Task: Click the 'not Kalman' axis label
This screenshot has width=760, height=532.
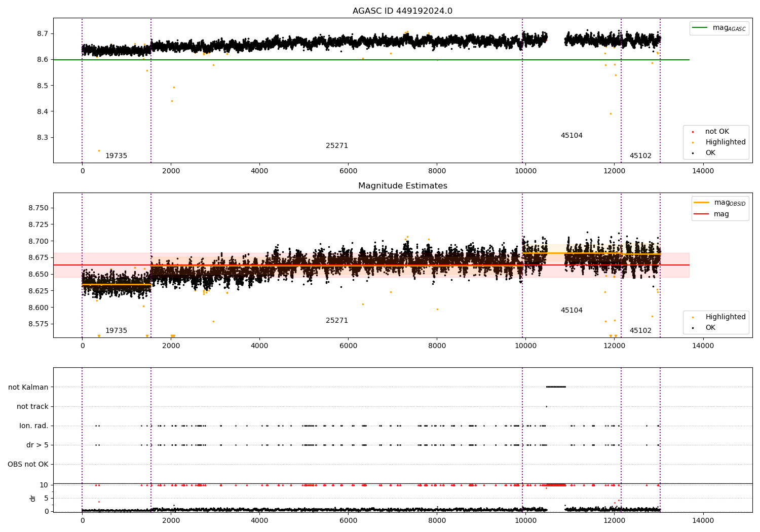Action: 28,388
